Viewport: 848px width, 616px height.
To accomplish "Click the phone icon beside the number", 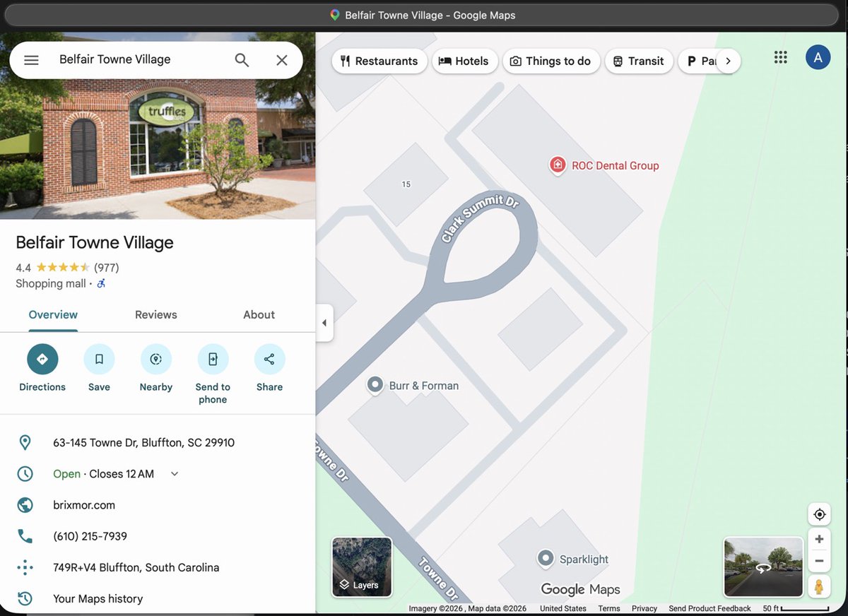I will (25, 536).
